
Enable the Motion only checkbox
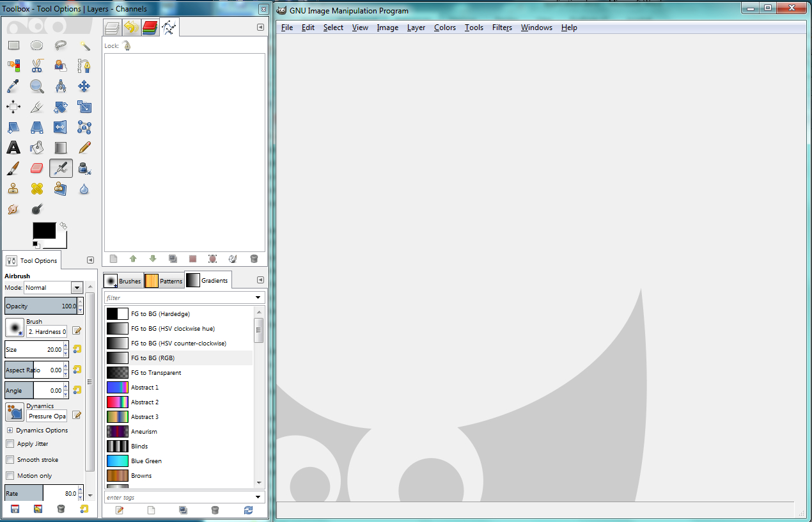[x=10, y=476]
